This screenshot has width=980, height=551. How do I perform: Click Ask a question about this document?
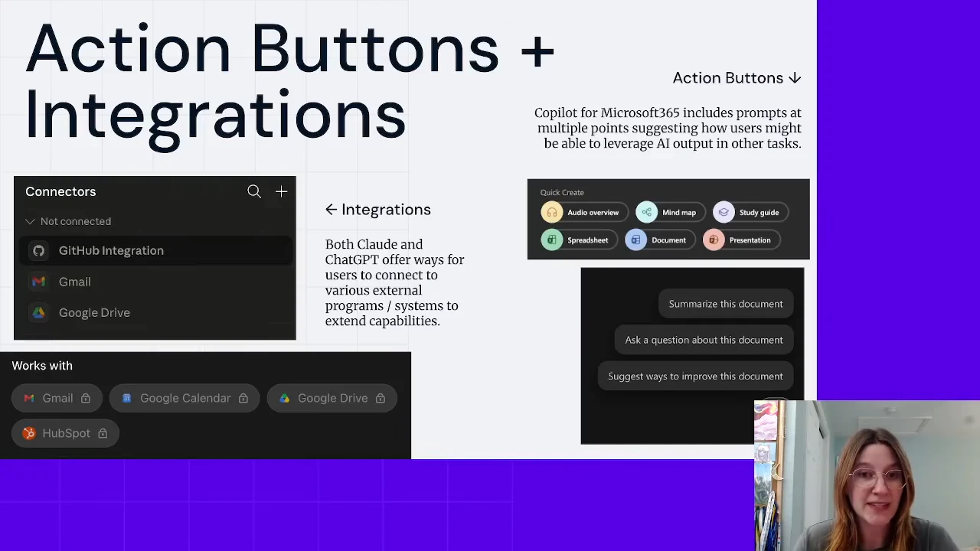click(704, 340)
